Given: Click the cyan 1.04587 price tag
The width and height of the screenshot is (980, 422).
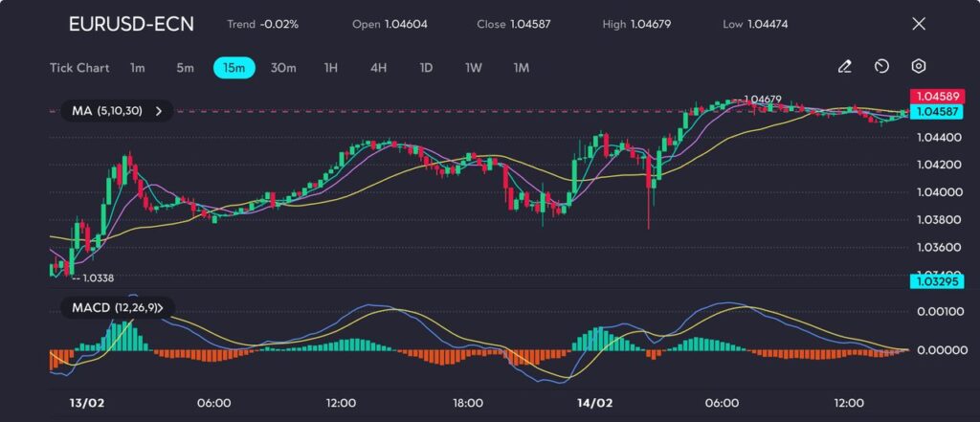Looking at the screenshot, I should click(x=938, y=111).
